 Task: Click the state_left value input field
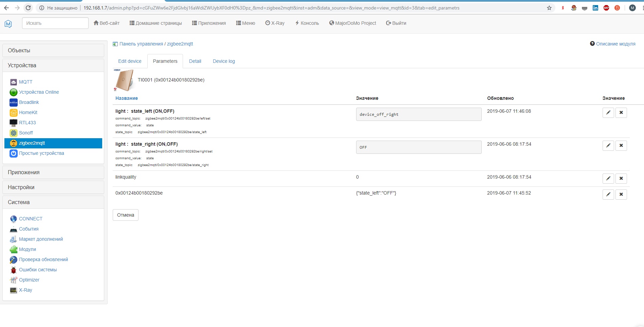pyautogui.click(x=418, y=114)
